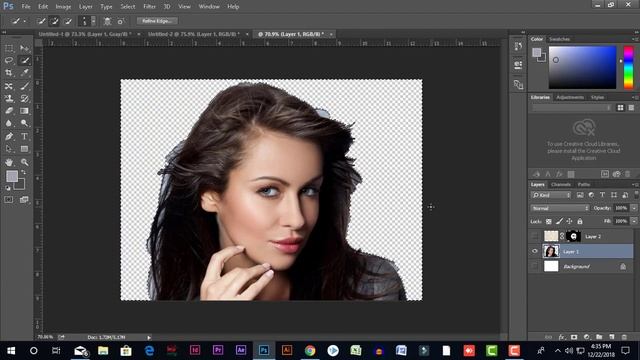
Task: Open the brush picker dropdown arrow
Action: click(93, 21)
